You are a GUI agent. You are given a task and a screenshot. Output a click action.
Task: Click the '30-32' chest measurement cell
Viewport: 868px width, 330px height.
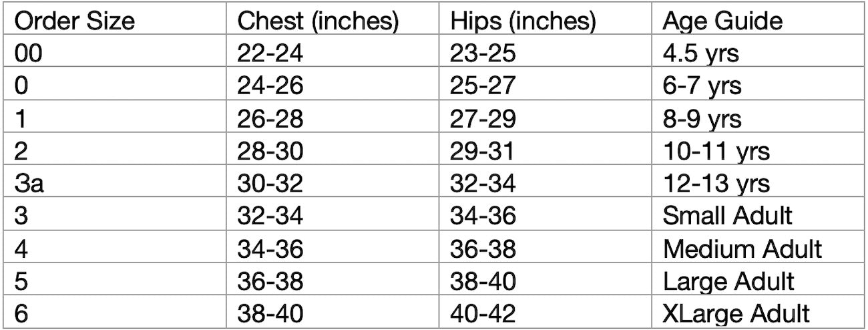[270, 183]
